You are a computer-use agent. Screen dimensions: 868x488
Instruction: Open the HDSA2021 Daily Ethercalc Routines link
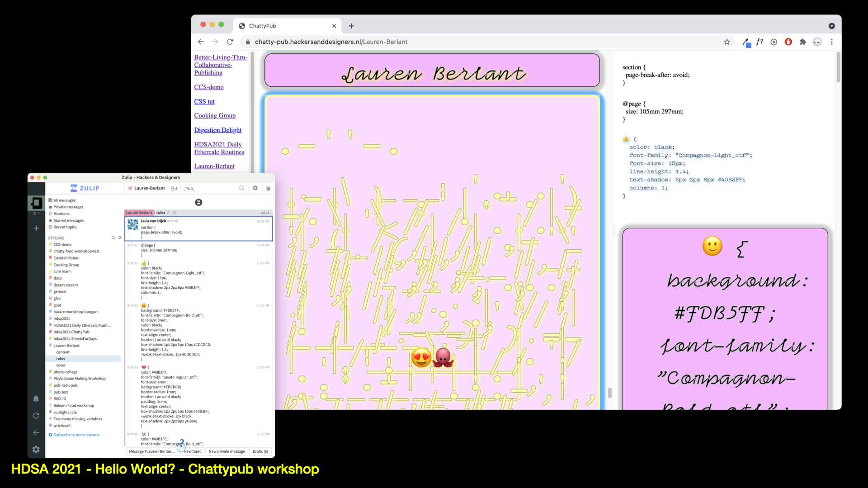(x=219, y=148)
